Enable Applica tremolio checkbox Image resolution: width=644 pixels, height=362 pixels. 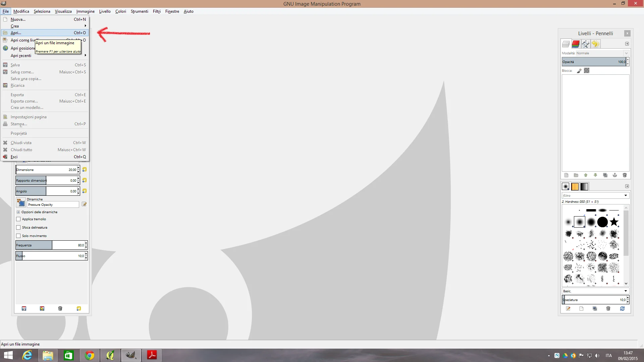coord(18,219)
